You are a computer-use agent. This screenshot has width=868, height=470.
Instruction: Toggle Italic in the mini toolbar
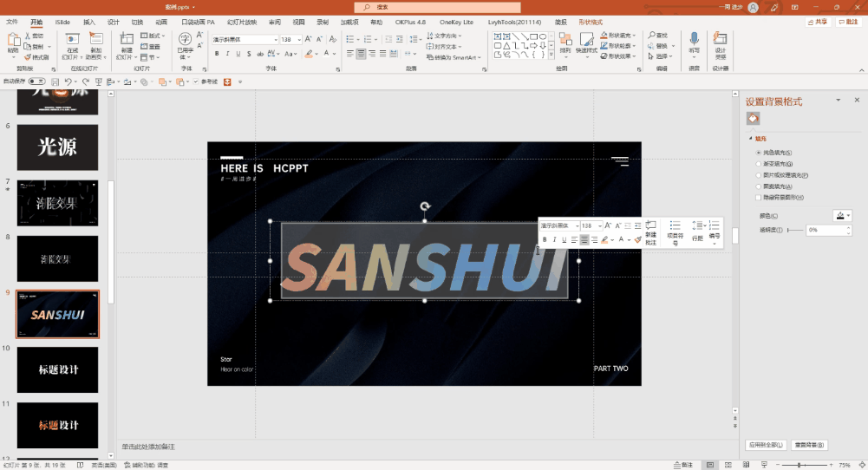tap(555, 239)
